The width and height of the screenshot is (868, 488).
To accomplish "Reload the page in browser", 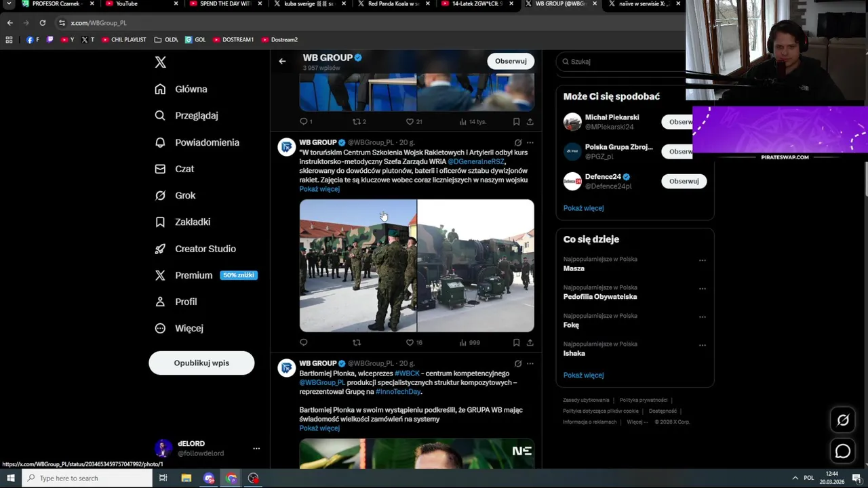I will coord(42,22).
